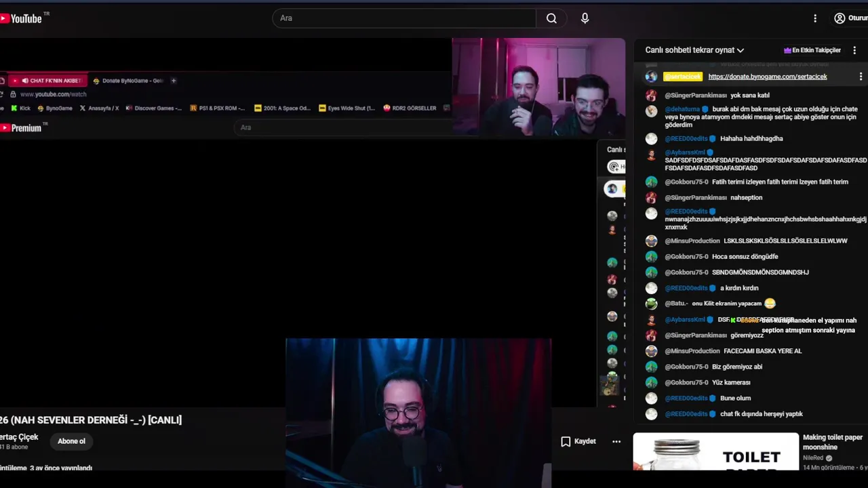The image size is (868, 488).
Task: Click @dehaturna's avatar in chat
Action: click(x=651, y=110)
